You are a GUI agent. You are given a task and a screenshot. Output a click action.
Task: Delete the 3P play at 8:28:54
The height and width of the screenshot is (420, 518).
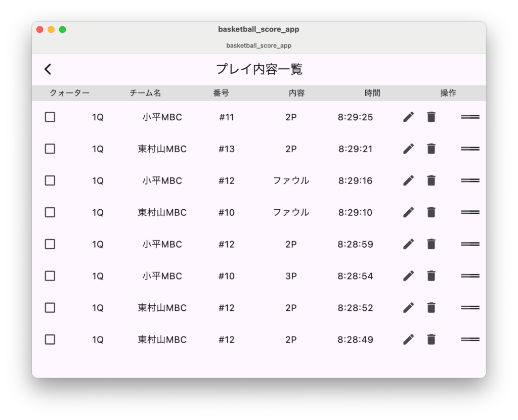pos(431,276)
